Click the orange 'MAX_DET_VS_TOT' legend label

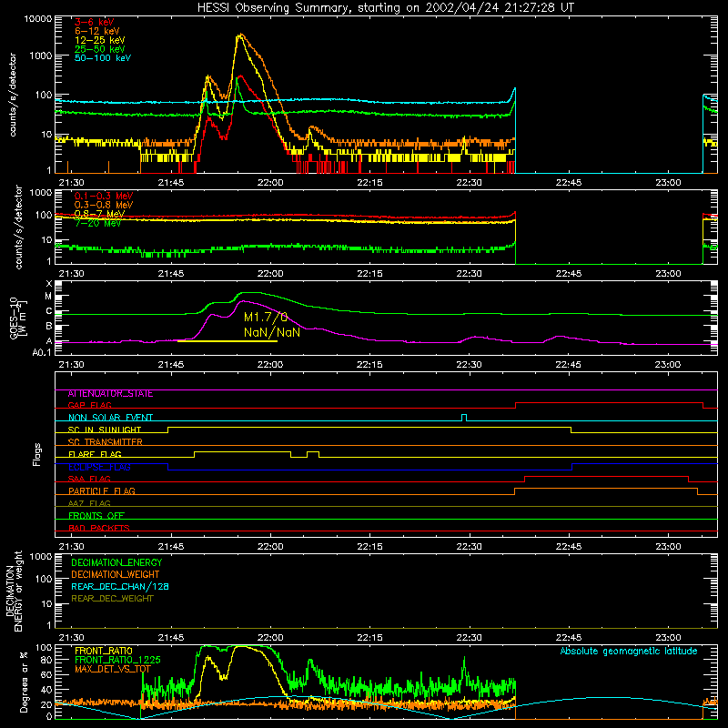point(113,669)
